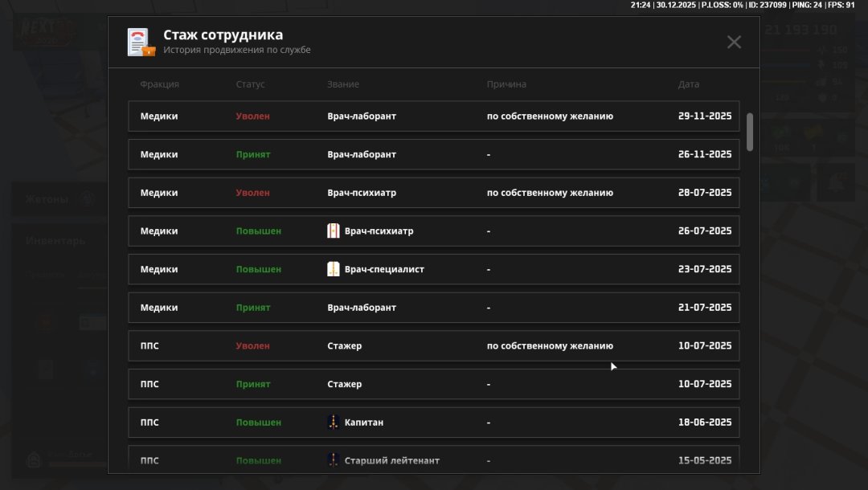The width and height of the screenshot is (868, 490).
Task: Click the Причина column header
Action: [506, 84]
